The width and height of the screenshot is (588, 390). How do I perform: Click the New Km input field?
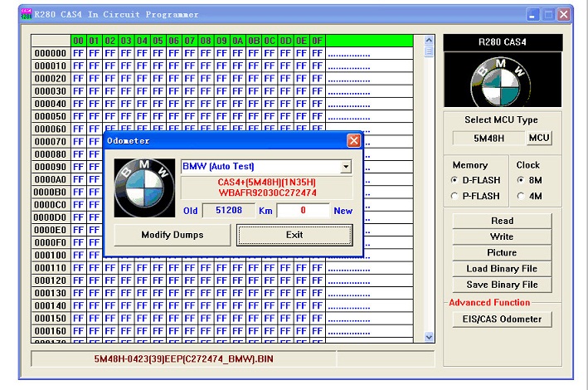[303, 211]
